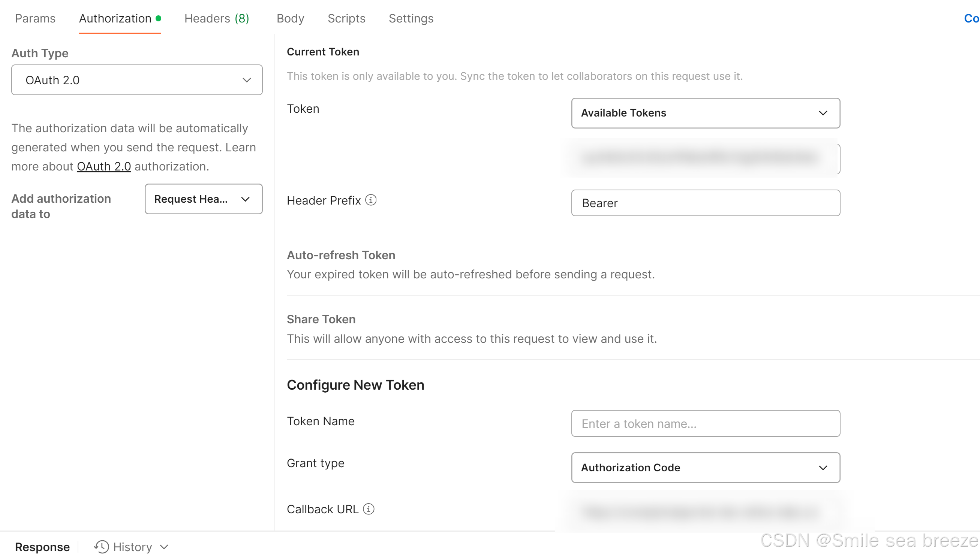Switch to the Scripts tab

pyautogui.click(x=346, y=18)
